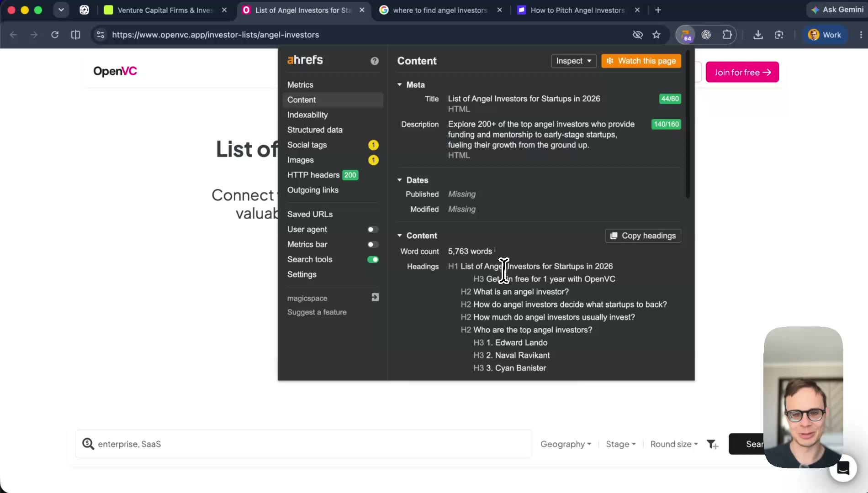The height and width of the screenshot is (493, 868).
Task: Open site information icon in address bar
Action: [x=101, y=35]
